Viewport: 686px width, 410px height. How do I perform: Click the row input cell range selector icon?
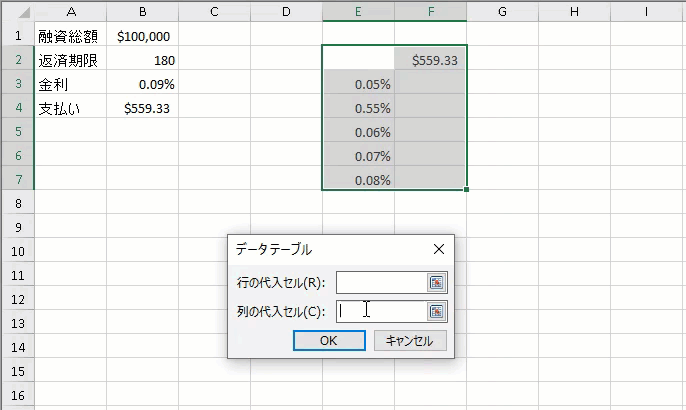(x=436, y=283)
